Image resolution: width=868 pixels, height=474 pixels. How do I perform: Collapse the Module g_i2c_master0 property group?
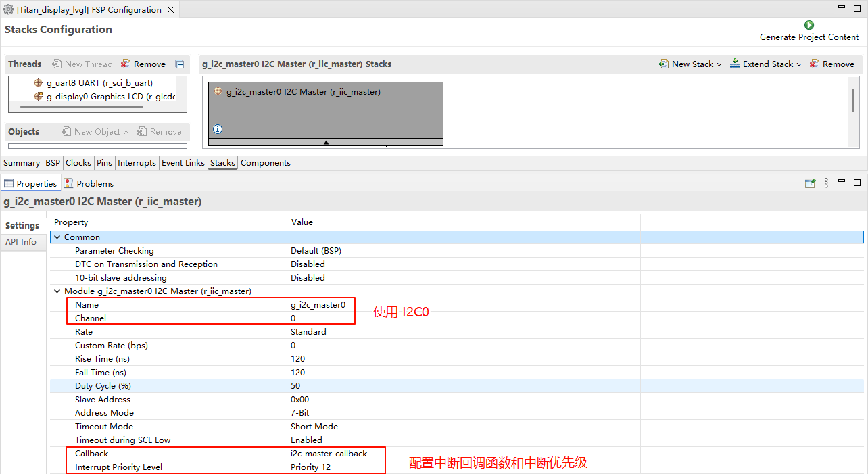tap(57, 291)
